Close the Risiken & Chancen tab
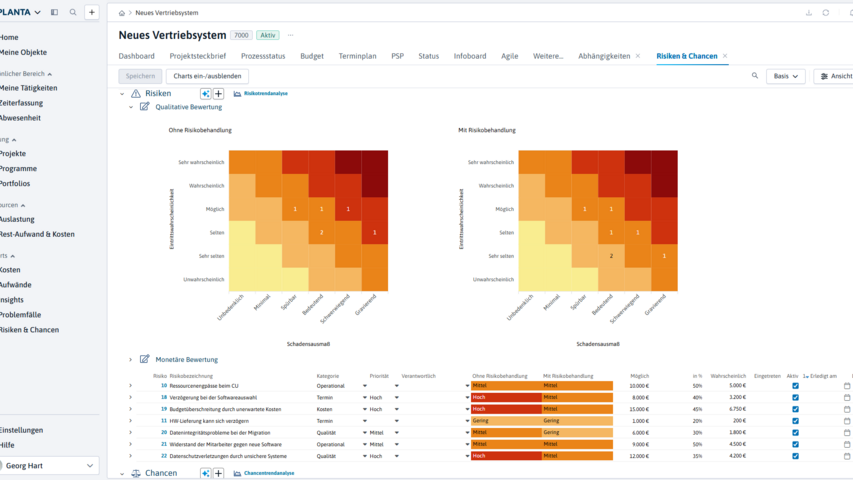 click(x=725, y=56)
